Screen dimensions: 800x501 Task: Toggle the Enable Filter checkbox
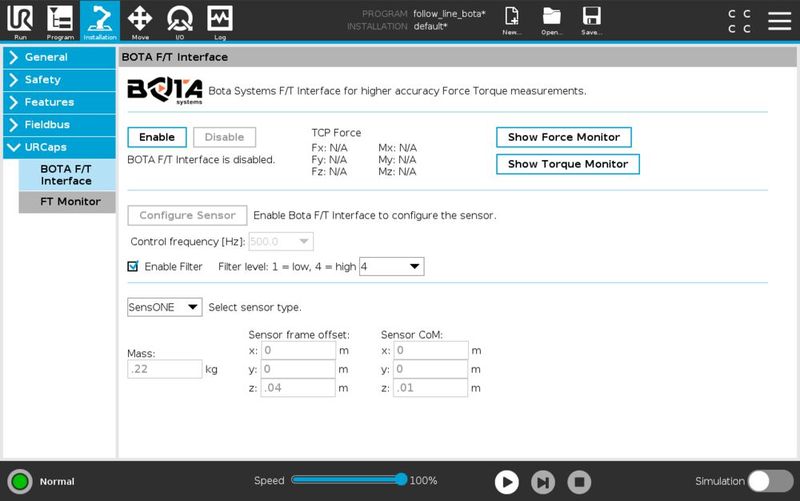[x=133, y=266]
